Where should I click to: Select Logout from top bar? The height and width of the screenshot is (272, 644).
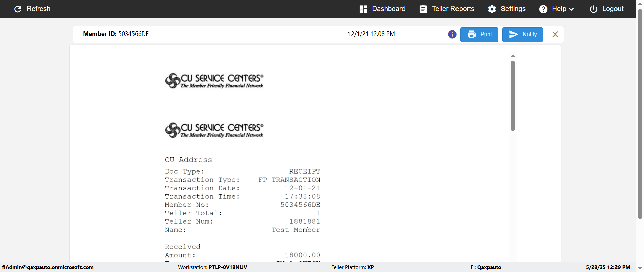click(607, 9)
